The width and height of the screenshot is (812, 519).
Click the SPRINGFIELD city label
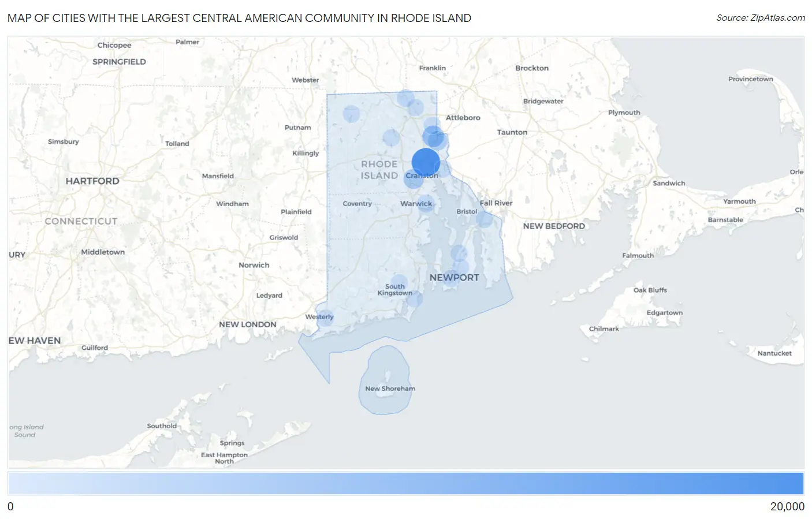[120, 62]
